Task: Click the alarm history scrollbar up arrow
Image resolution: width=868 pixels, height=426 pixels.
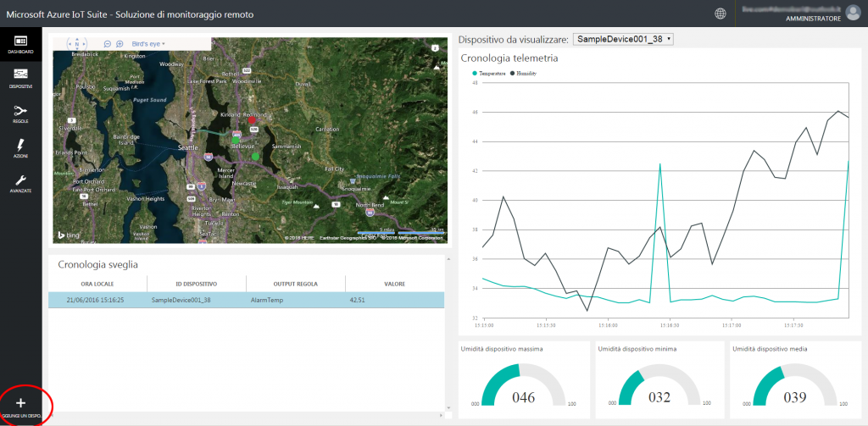Action: click(448, 257)
